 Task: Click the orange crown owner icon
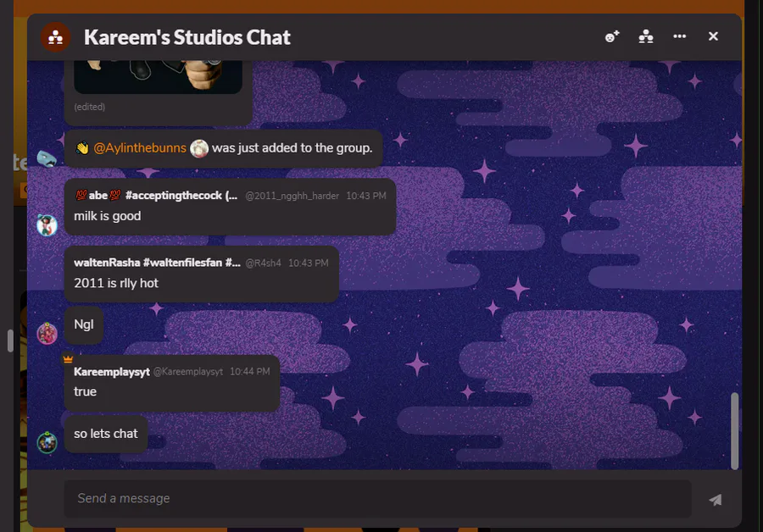click(x=68, y=359)
